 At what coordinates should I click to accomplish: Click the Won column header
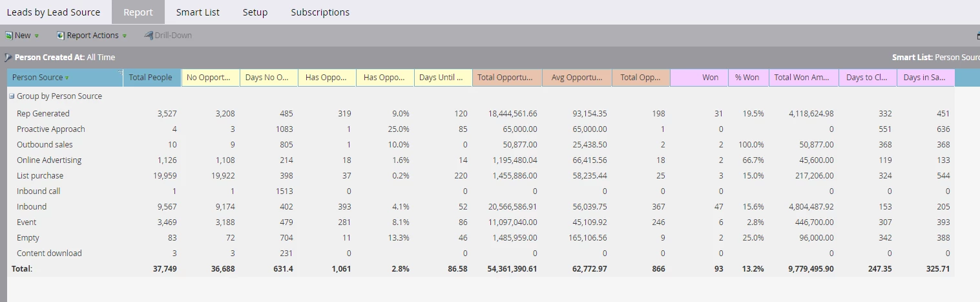pos(699,78)
